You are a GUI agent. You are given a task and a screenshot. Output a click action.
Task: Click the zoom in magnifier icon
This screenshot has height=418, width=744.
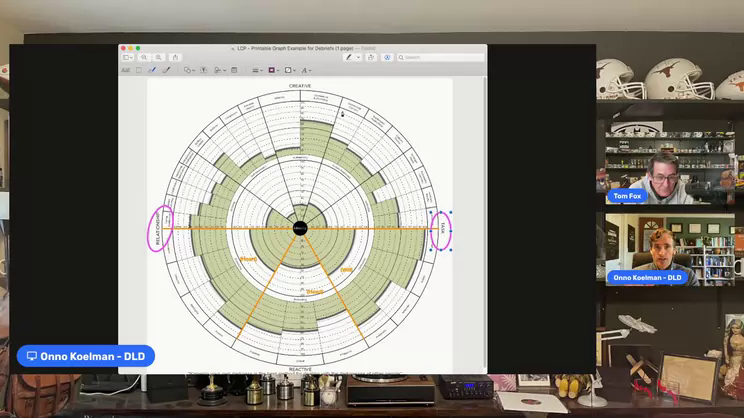click(x=158, y=57)
